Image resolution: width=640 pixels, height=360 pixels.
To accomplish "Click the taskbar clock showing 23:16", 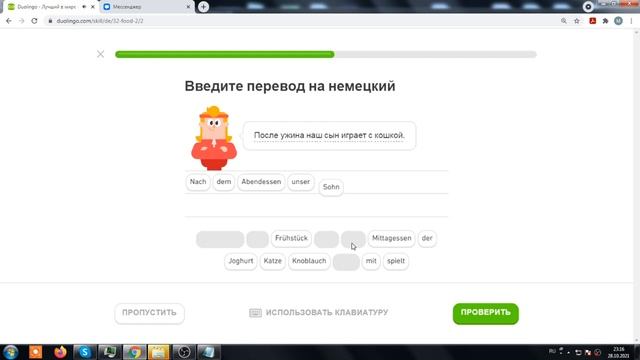I will point(618,352).
